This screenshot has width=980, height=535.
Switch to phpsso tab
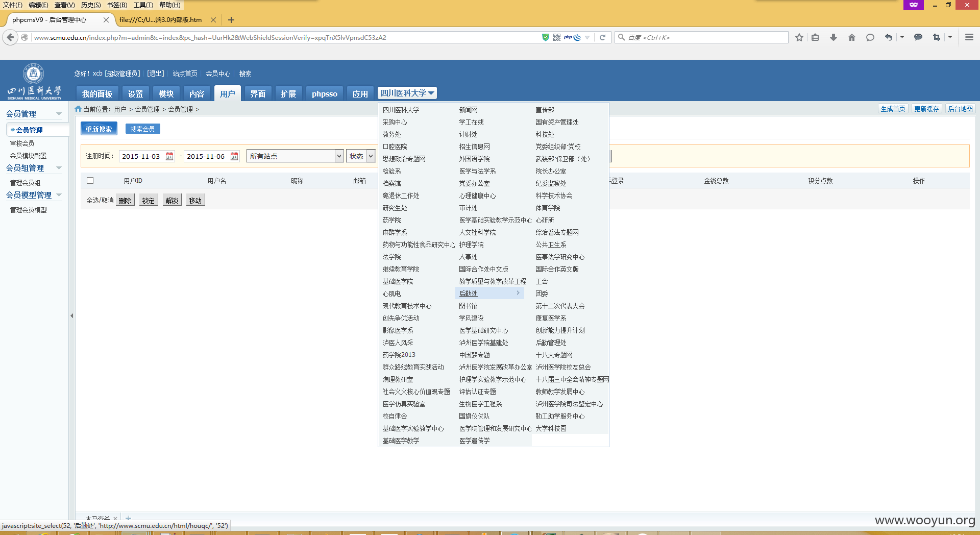[325, 93]
